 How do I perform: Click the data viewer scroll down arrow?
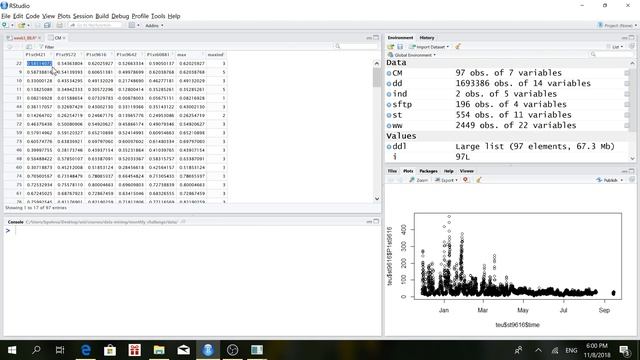point(376,199)
